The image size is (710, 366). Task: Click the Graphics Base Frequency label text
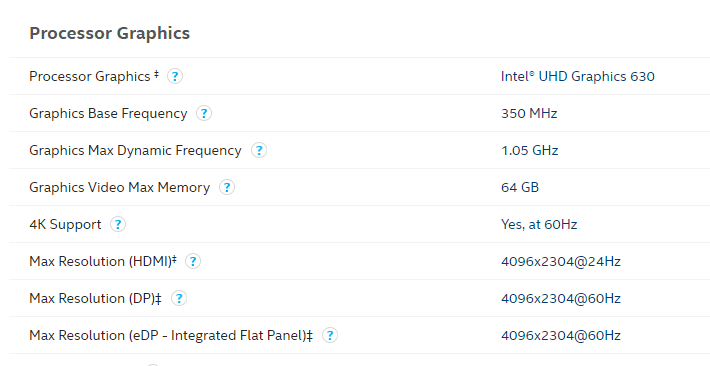[108, 113]
